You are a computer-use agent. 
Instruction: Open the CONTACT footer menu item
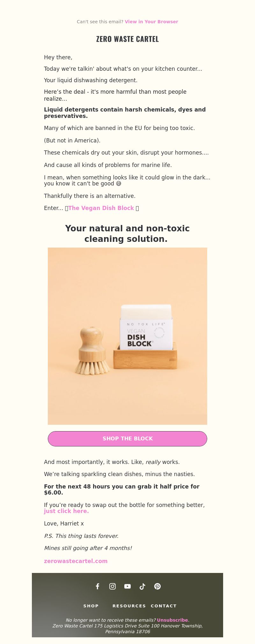(x=164, y=606)
